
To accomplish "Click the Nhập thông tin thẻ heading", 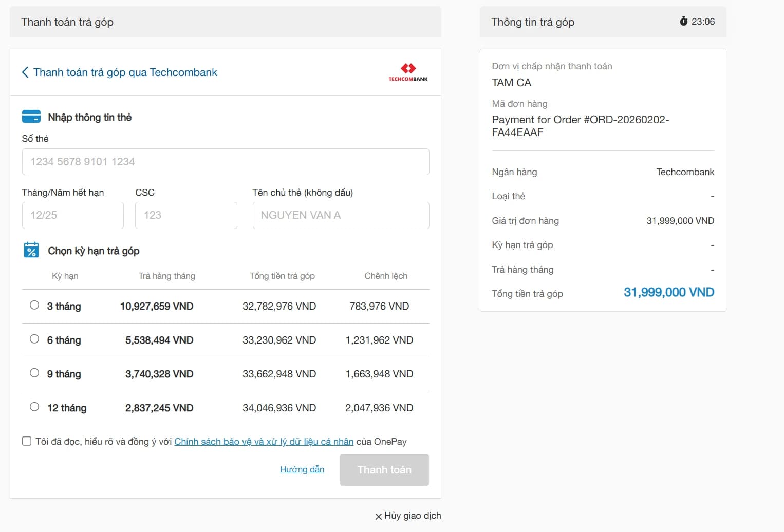I will [89, 117].
